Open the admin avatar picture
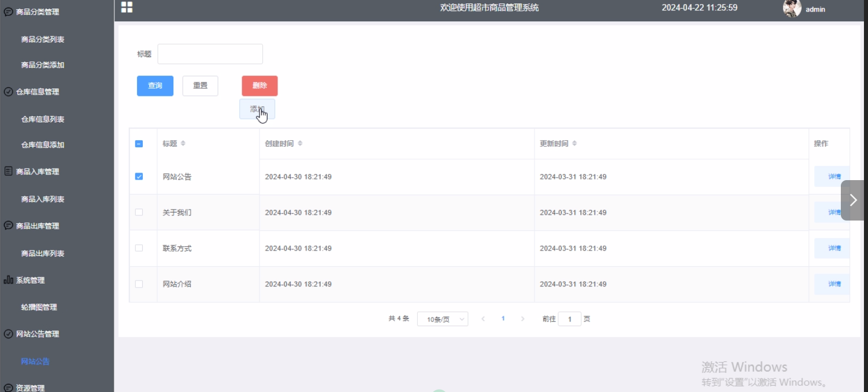 [792, 8]
